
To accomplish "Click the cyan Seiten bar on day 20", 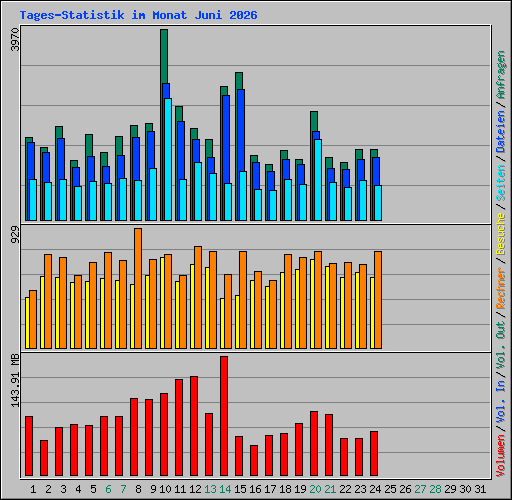I will click(318, 180).
